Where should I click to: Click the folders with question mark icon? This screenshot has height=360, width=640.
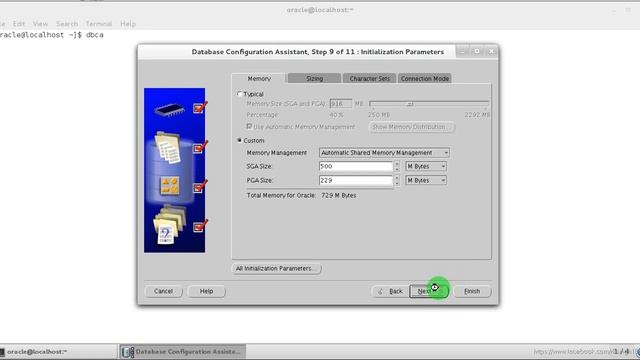point(169,225)
